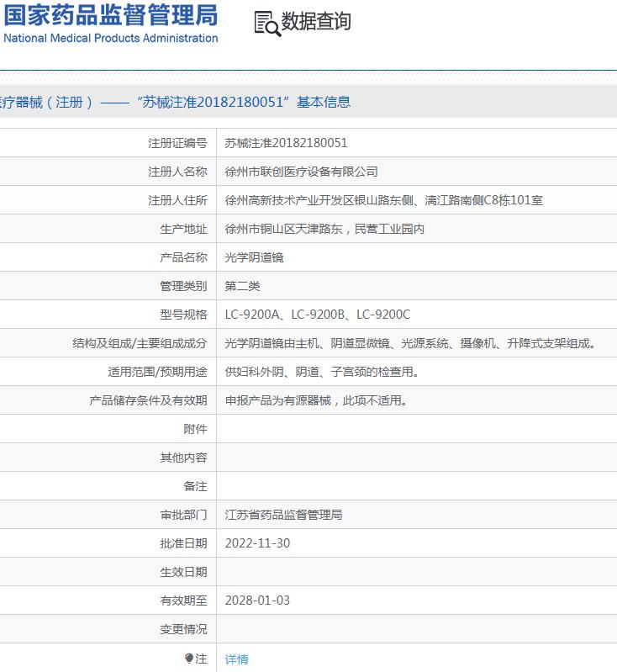Click the 变更情况 row label

click(183, 629)
